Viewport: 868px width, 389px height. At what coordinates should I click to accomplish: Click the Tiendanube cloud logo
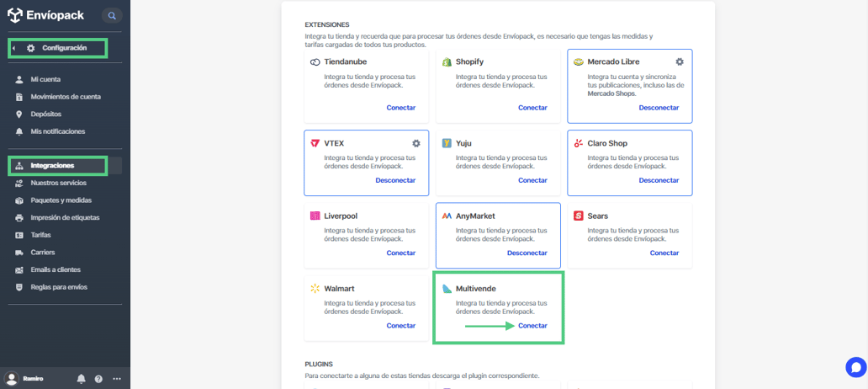(x=315, y=61)
